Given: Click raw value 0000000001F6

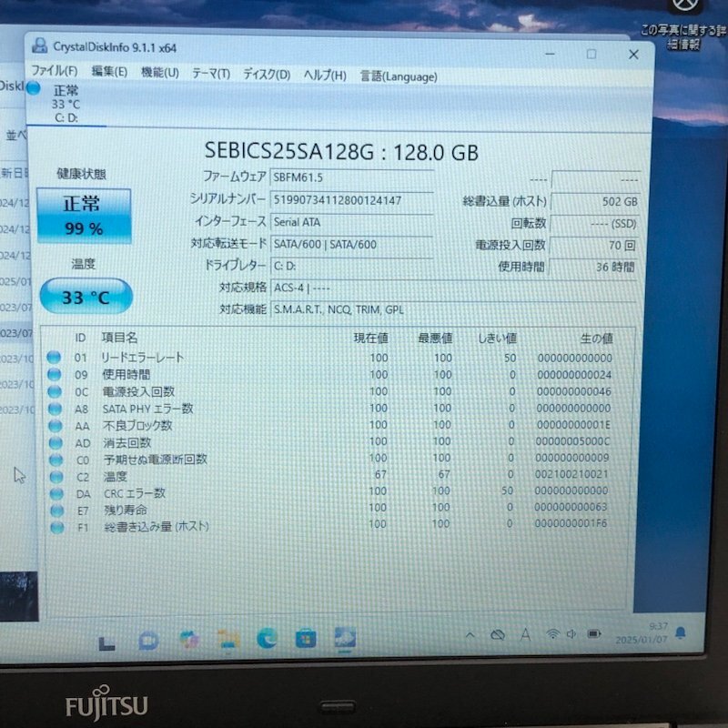Looking at the screenshot, I should [x=571, y=523].
